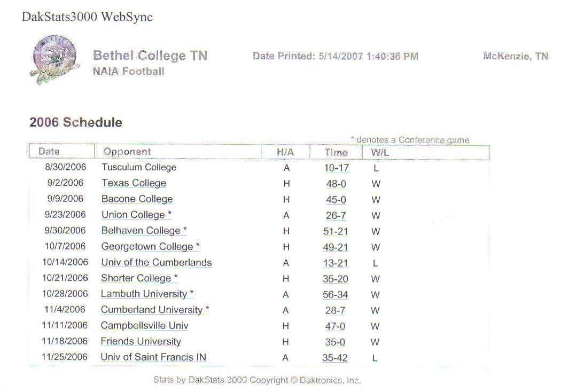Select the Campbellsville Univ link
The image size is (561, 392).
click(145, 325)
